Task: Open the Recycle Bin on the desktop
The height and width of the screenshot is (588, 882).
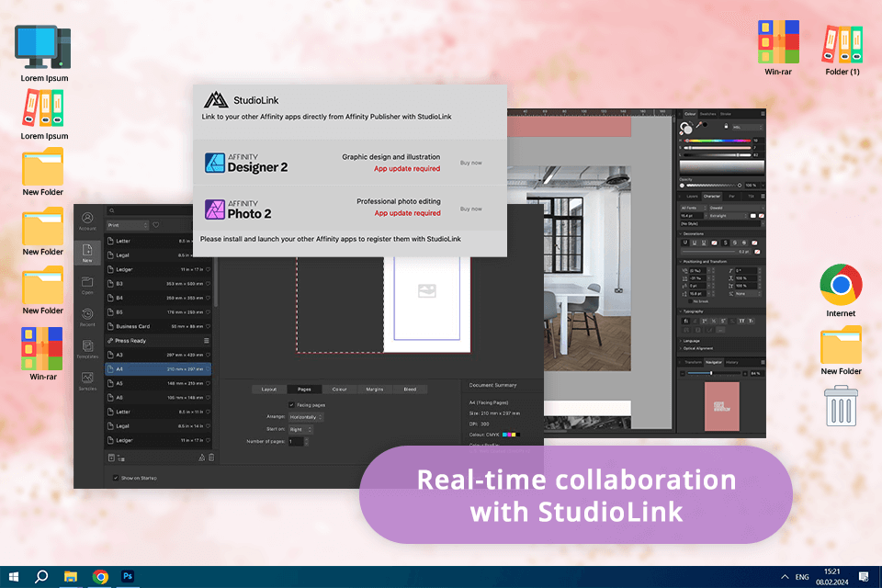Action: [841, 405]
